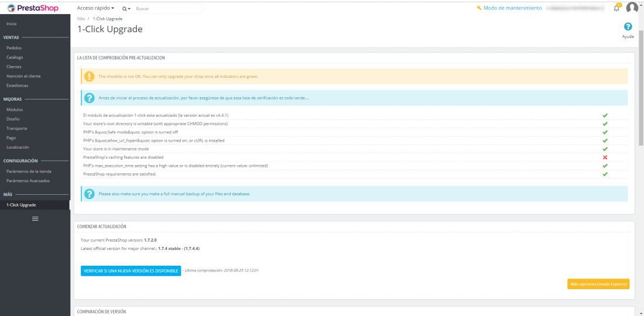Open Parámetros de la tienda
Viewport: 644px width, 316px height.
pyautogui.click(x=29, y=171)
